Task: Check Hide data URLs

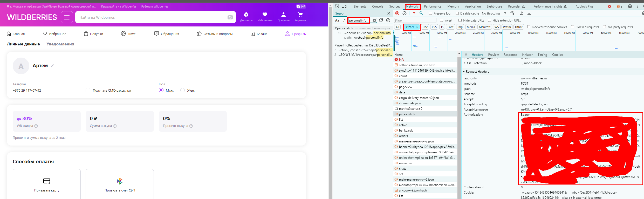Action: tap(460, 20)
